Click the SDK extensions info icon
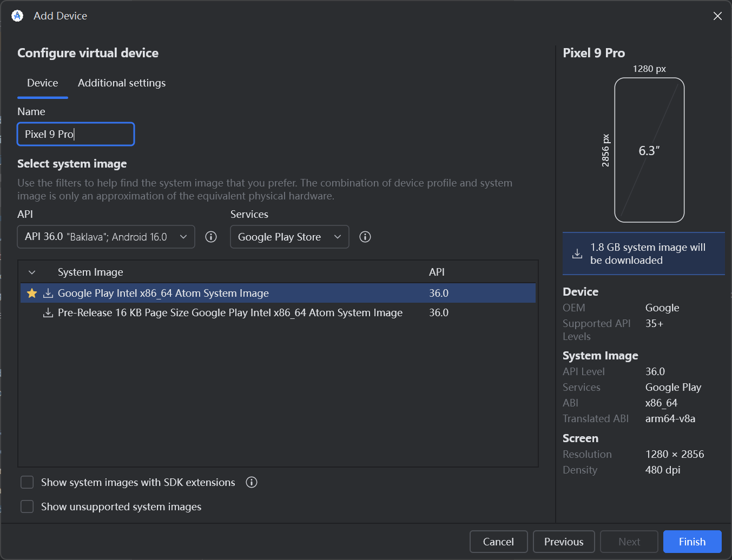Image resolution: width=732 pixels, height=560 pixels. 252,482
